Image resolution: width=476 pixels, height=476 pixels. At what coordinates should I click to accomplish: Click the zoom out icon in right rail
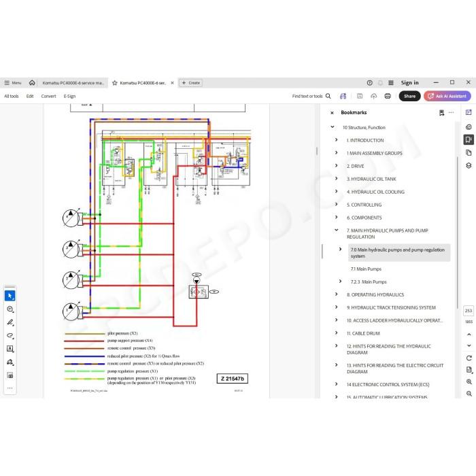(469, 394)
